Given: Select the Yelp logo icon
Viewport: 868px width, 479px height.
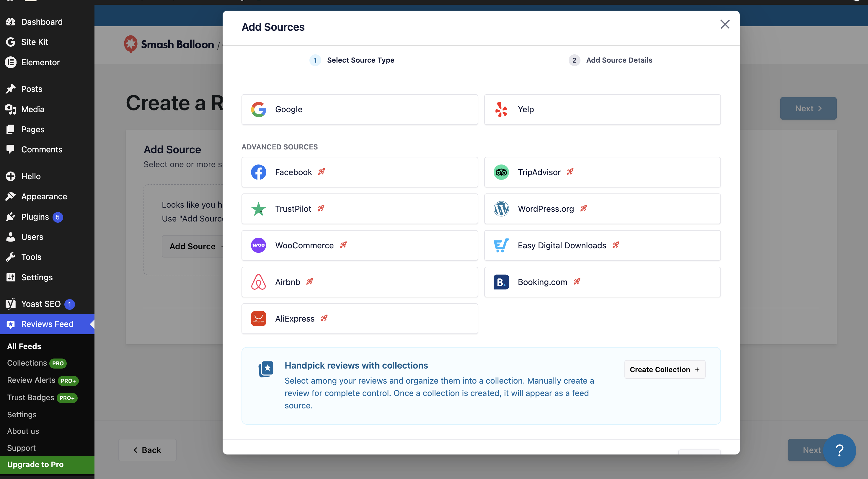Looking at the screenshot, I should (501, 109).
